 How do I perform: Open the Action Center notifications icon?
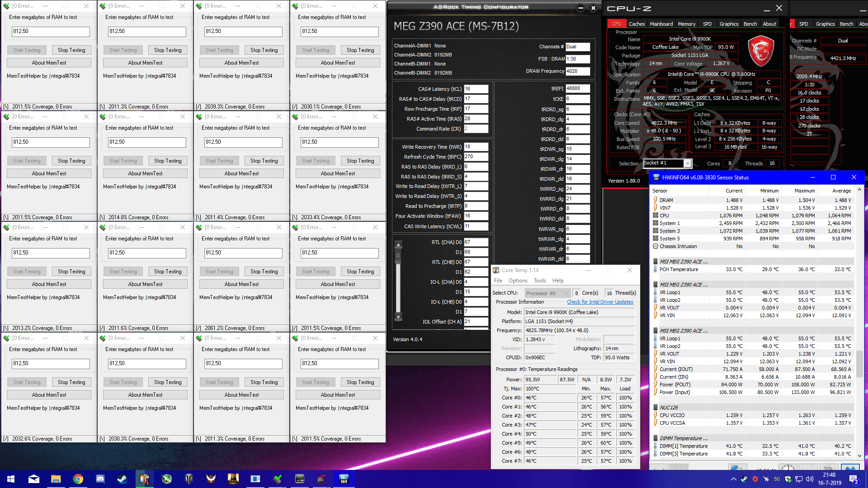pyautogui.click(x=854, y=479)
